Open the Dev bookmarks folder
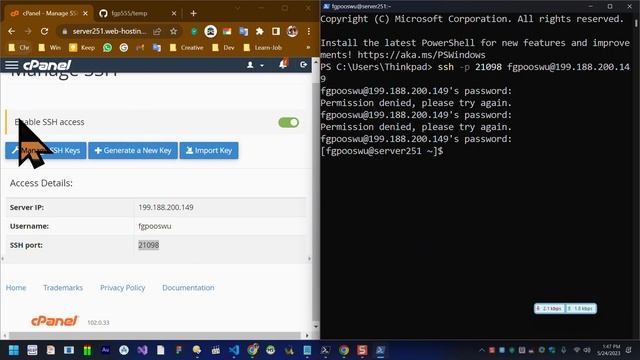The width and height of the screenshot is (640, 360). 223,48
